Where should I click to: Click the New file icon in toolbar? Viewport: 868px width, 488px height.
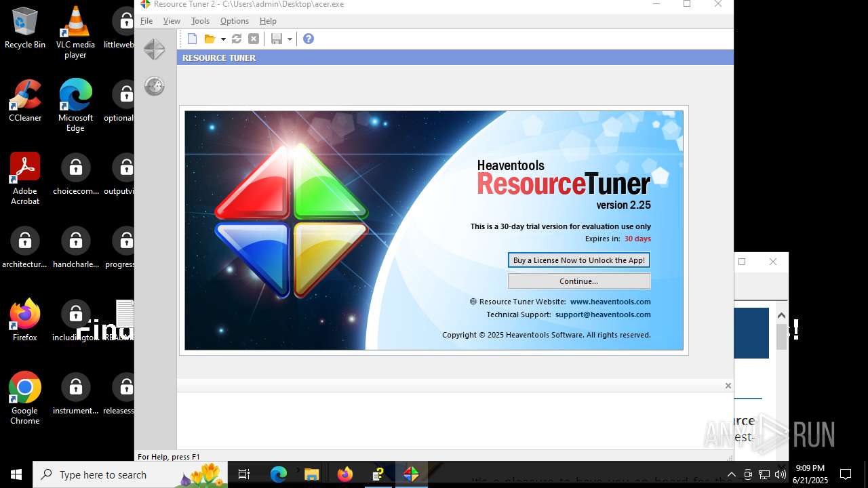tap(192, 39)
